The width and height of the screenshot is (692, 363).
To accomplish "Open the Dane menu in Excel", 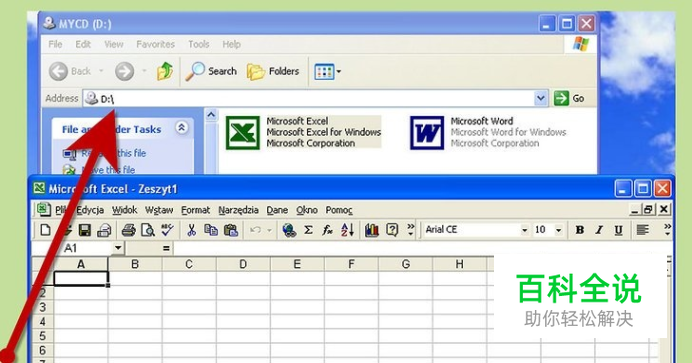I will point(277,210).
